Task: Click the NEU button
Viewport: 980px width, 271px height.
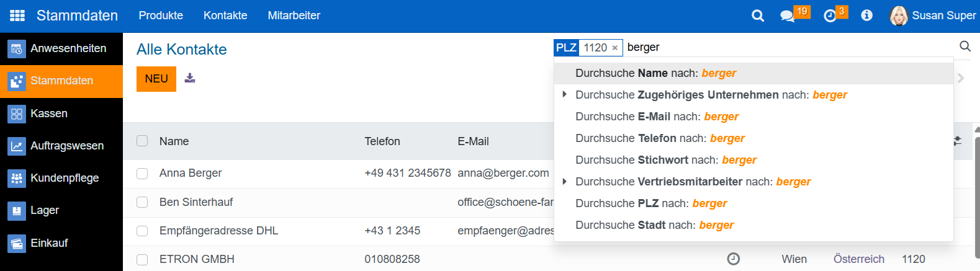Action: coord(156,79)
